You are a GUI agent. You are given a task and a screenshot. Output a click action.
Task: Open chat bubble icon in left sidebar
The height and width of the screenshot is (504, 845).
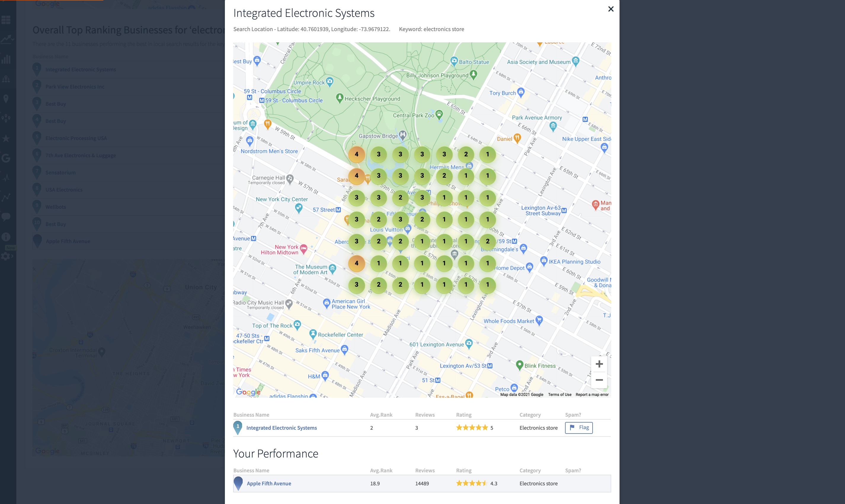(x=6, y=217)
